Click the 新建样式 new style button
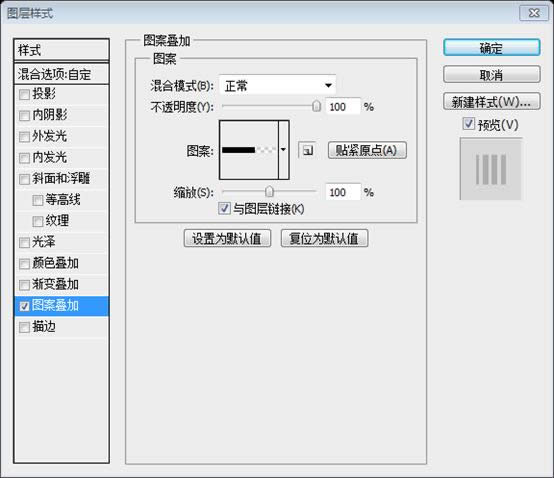The width and height of the screenshot is (554, 478). pos(491,102)
